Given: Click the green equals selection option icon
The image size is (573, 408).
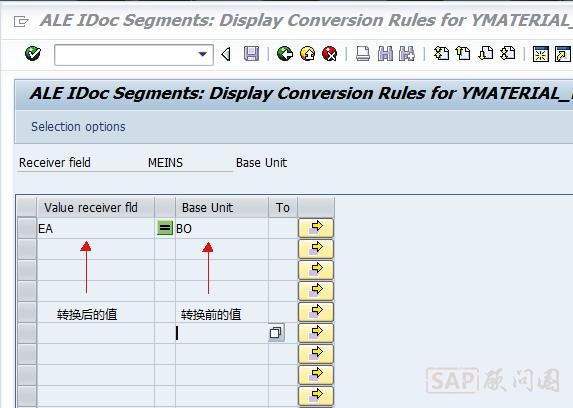Looking at the screenshot, I should [165, 228].
